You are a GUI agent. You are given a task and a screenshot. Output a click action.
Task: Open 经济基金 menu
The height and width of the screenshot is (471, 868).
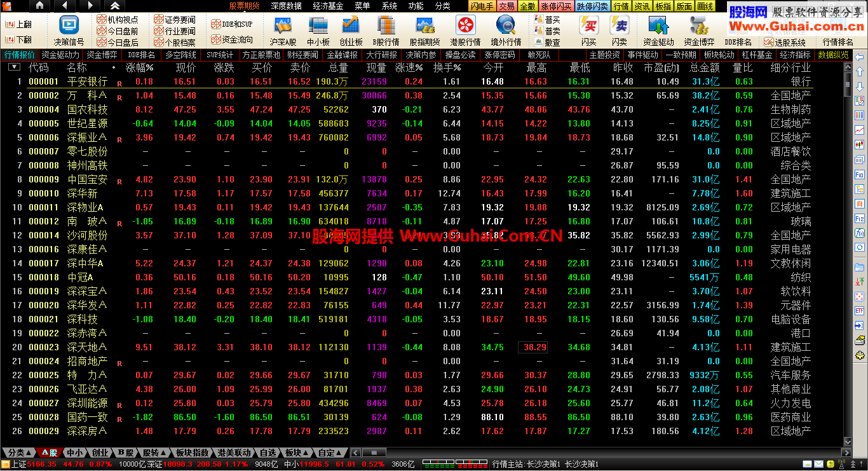329,6
